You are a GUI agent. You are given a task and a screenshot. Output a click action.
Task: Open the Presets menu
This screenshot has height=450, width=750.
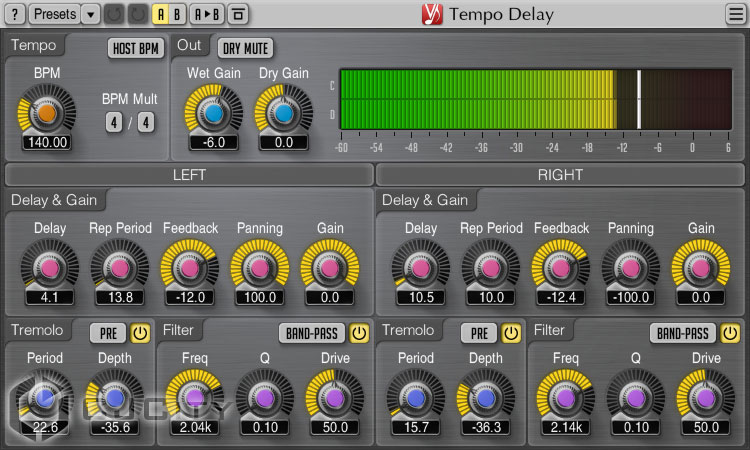[x=55, y=14]
